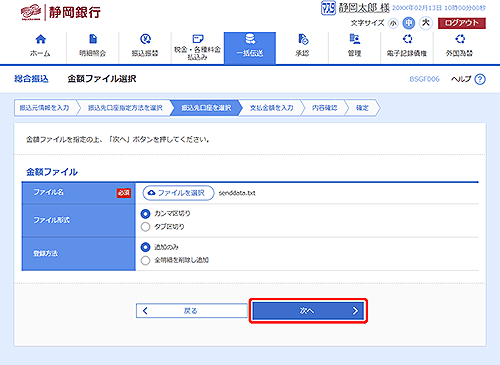
Task: Set font size to small (小)
Action: 393,23
